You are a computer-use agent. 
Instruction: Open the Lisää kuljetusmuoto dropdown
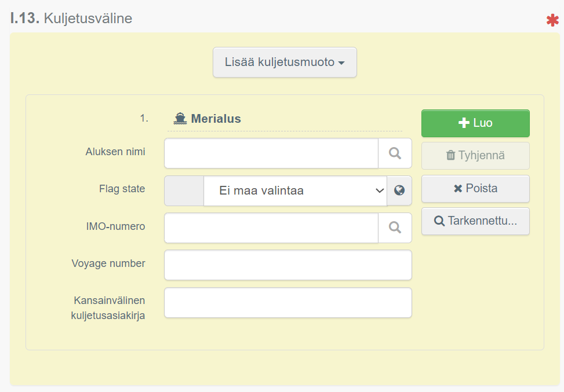[285, 63]
